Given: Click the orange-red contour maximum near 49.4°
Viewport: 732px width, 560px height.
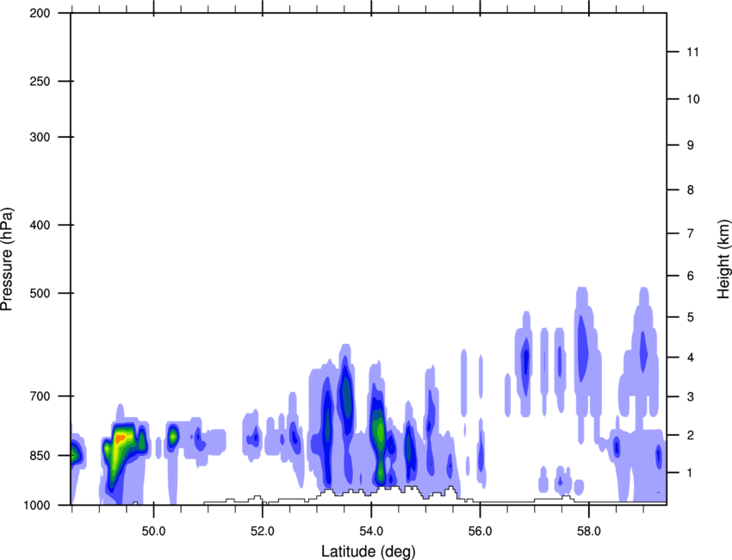Looking at the screenshot, I should [121, 439].
